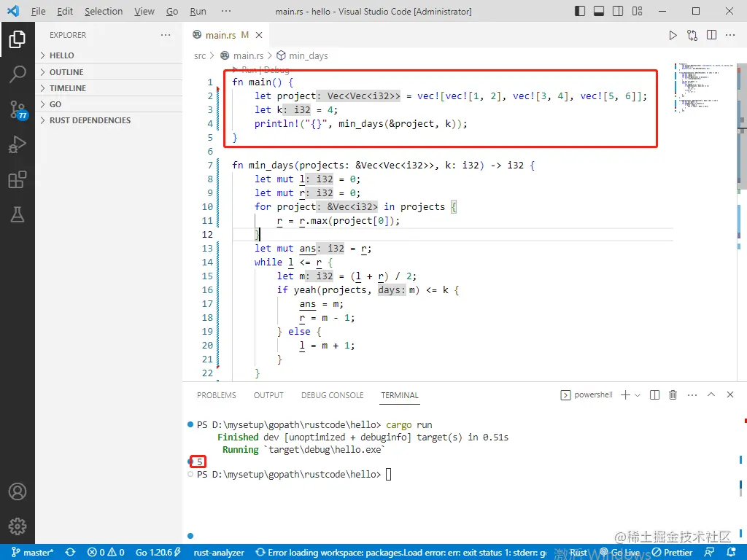The width and height of the screenshot is (747, 560).
Task: Place cursor on line 12
Action: 452,234
